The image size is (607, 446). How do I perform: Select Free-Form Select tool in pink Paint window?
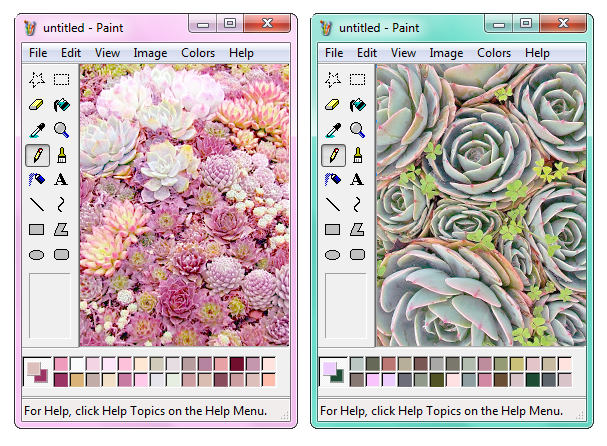[x=37, y=80]
